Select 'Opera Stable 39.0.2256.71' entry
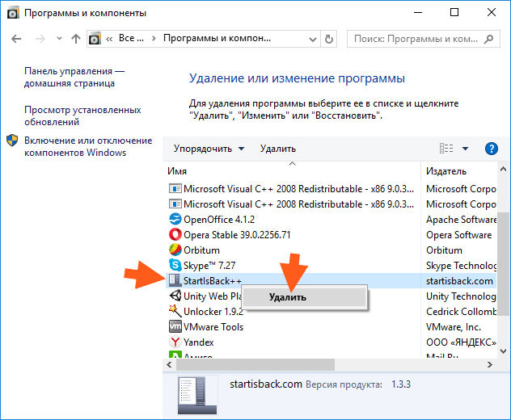The height and width of the screenshot is (420, 511). tap(237, 235)
